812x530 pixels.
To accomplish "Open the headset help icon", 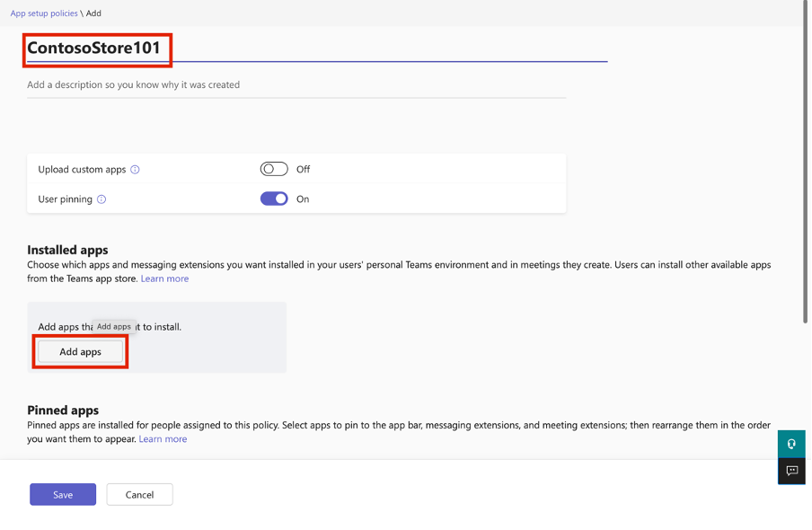I will [791, 444].
